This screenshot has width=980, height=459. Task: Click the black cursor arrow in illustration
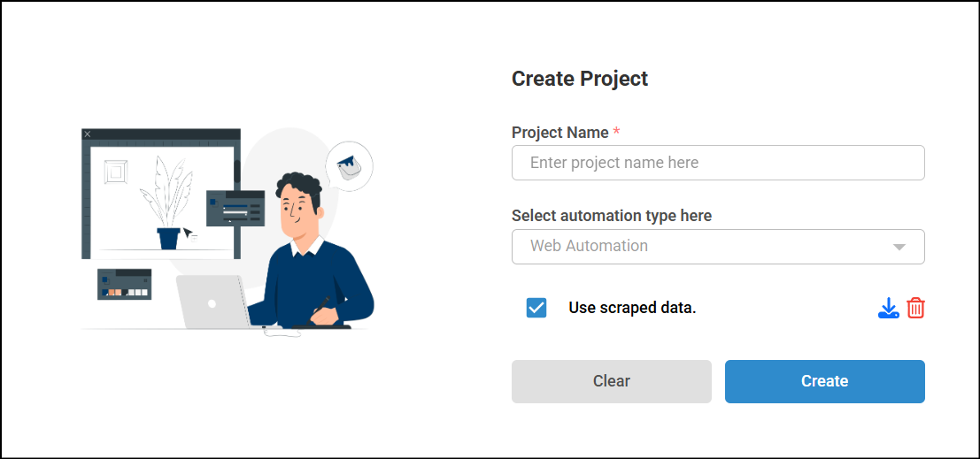tap(187, 233)
